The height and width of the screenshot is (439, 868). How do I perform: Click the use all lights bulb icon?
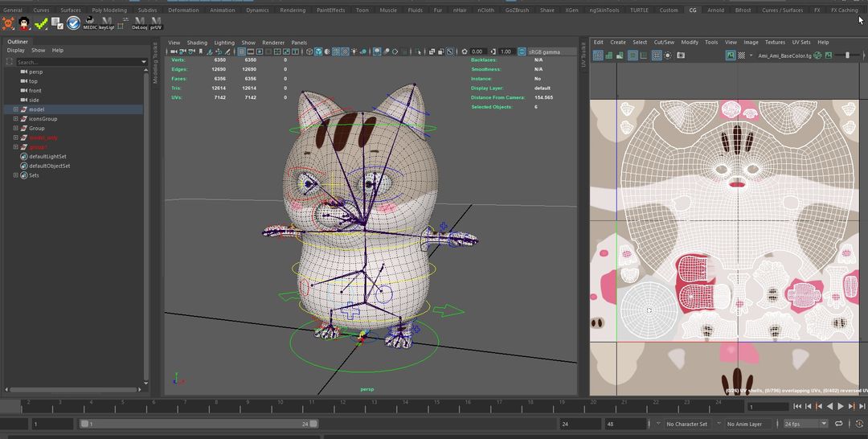(x=354, y=51)
